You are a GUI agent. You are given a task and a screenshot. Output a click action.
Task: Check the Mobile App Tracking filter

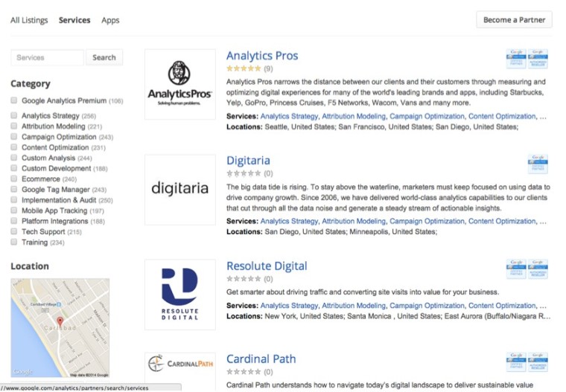tap(13, 210)
